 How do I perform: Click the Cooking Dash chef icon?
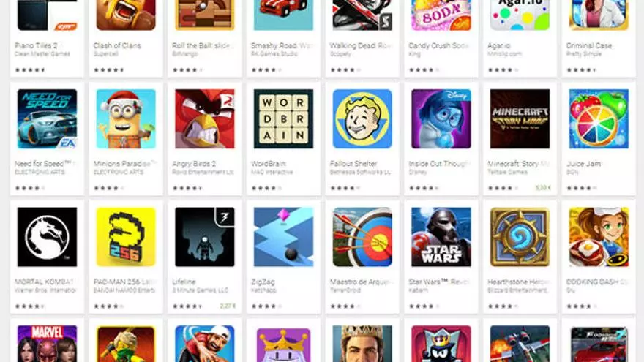point(599,237)
